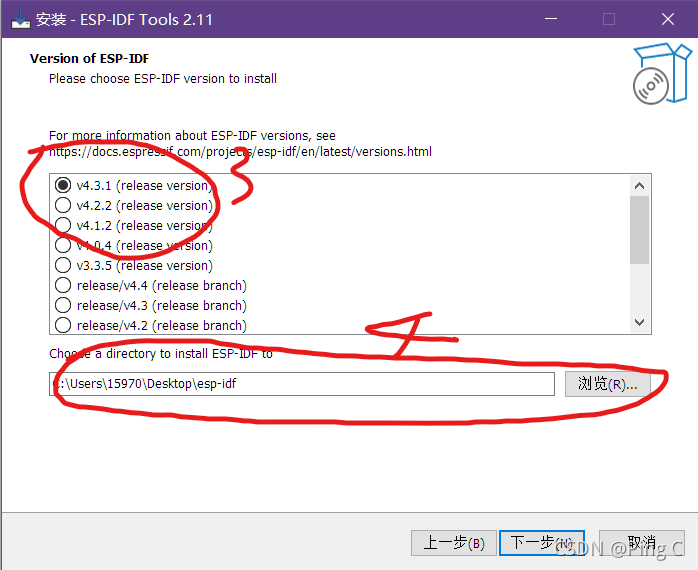
Task: Select release/v4.4 release branch option
Action: (63, 285)
